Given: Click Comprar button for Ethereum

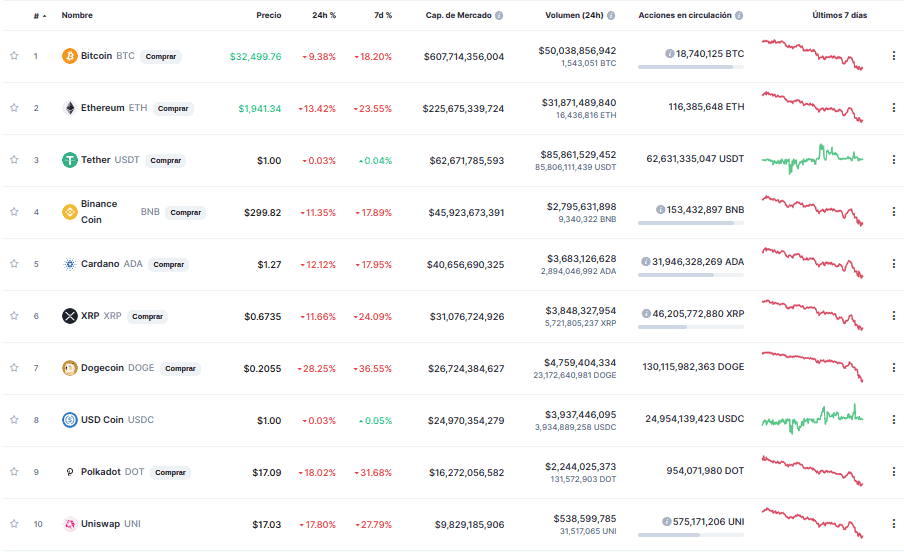Looking at the screenshot, I should (x=173, y=108).
